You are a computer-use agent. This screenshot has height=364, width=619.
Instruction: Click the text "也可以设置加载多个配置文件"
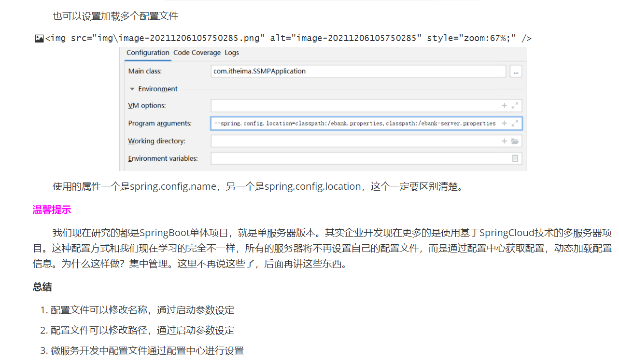pos(115,16)
